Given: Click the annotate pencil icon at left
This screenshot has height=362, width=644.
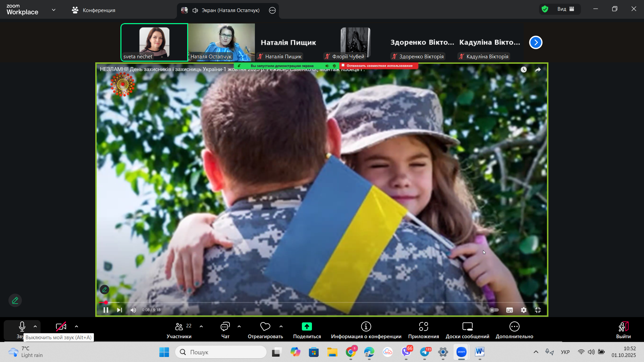Looking at the screenshot, I should (x=15, y=300).
